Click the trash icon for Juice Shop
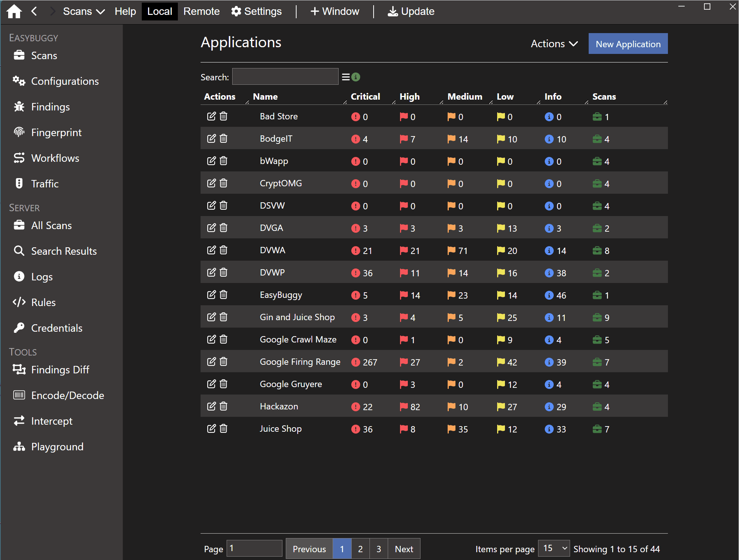The height and width of the screenshot is (560, 739). [x=223, y=429]
